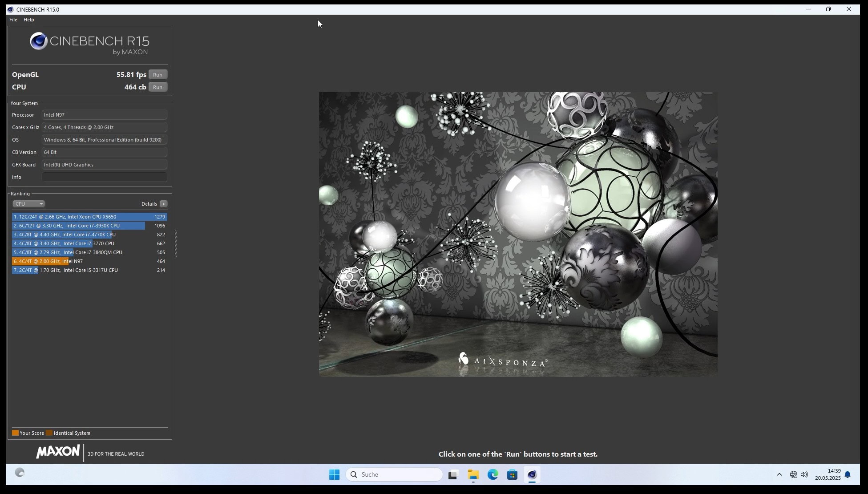The width and height of the screenshot is (868, 494).
Task: Expand the ranking Details arrow button
Action: [163, 204]
